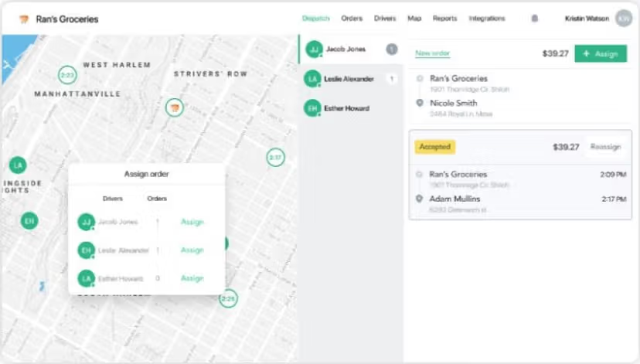The width and height of the screenshot is (640, 364).
Task: Click the location pin beside Nicole Smith
Action: pyautogui.click(x=419, y=103)
